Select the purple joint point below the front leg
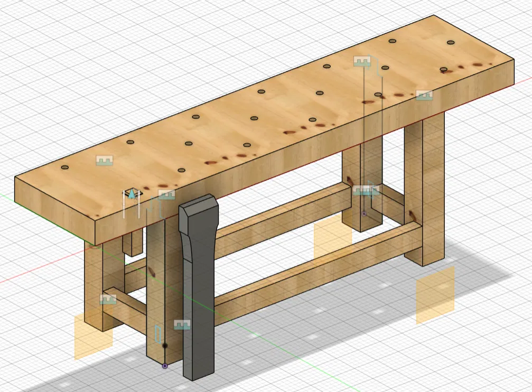Viewport: 532px width, 392px height. point(165,366)
